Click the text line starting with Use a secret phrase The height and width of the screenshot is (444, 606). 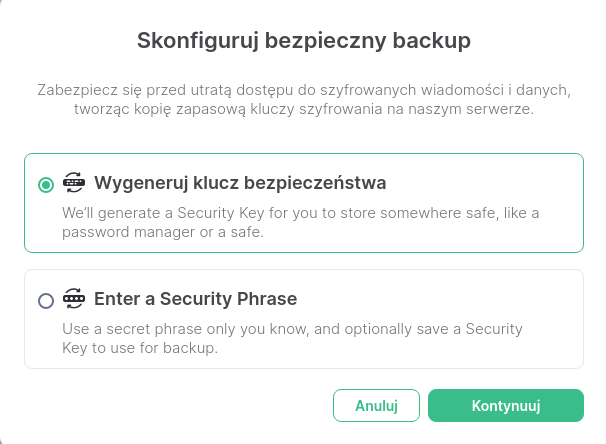pyautogui.click(x=292, y=329)
